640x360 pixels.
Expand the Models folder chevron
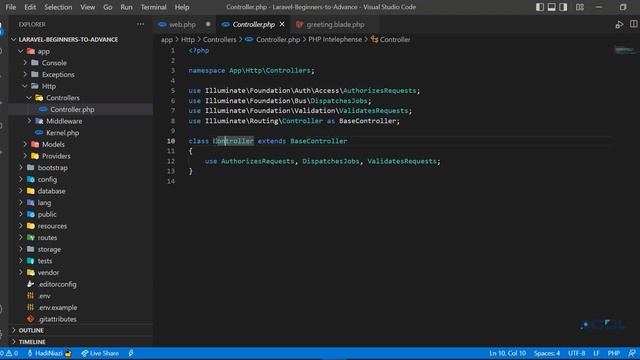pos(25,144)
